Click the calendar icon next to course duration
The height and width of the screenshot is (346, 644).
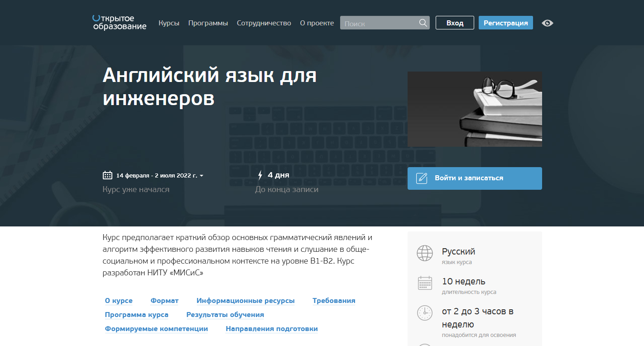coord(425,283)
